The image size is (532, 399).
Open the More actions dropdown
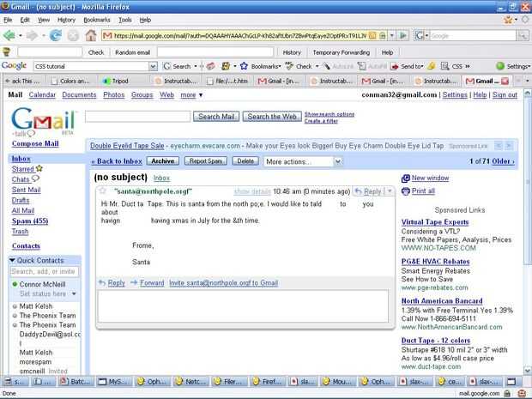303,161
